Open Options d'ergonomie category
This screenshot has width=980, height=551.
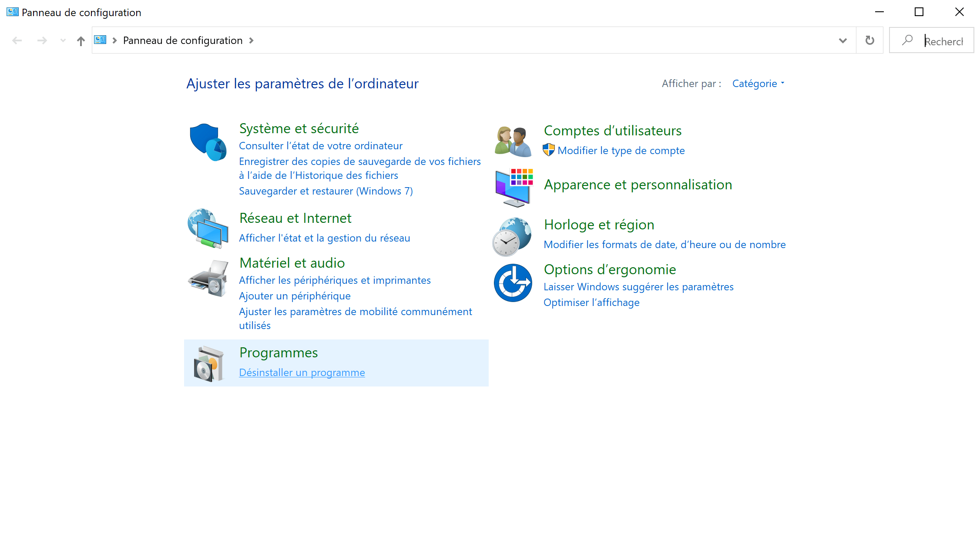point(610,269)
